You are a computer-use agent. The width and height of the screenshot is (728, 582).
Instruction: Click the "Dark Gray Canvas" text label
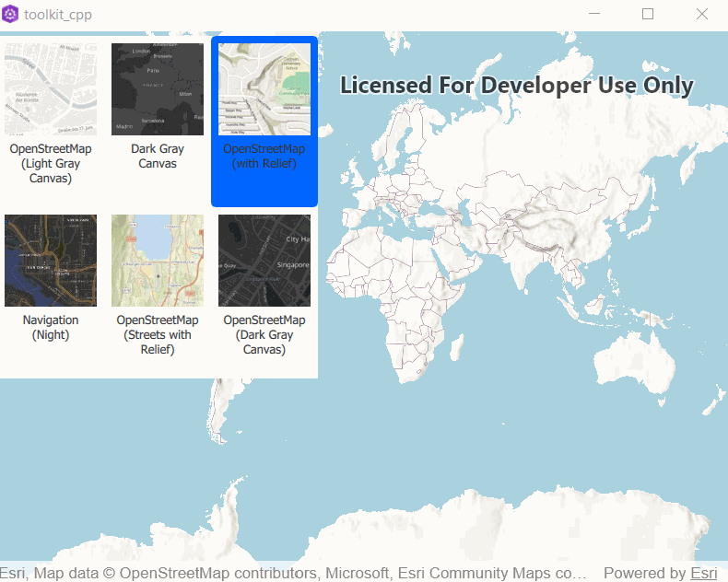(x=158, y=157)
